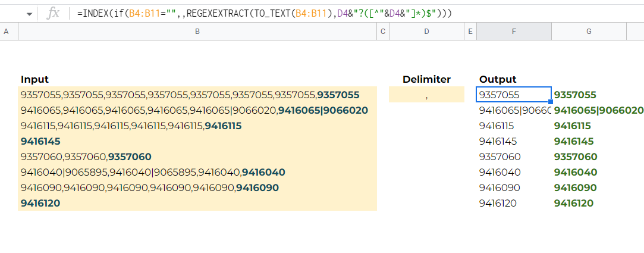This screenshot has height=253, width=644.
Task: Select green bold cell 9416040
Action: point(589,172)
